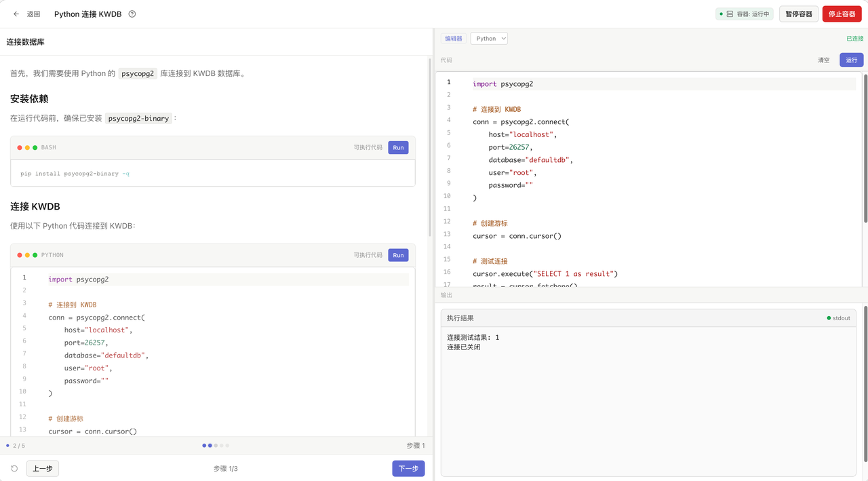Click the green stdout status dot
The image size is (868, 481).
pyautogui.click(x=829, y=318)
